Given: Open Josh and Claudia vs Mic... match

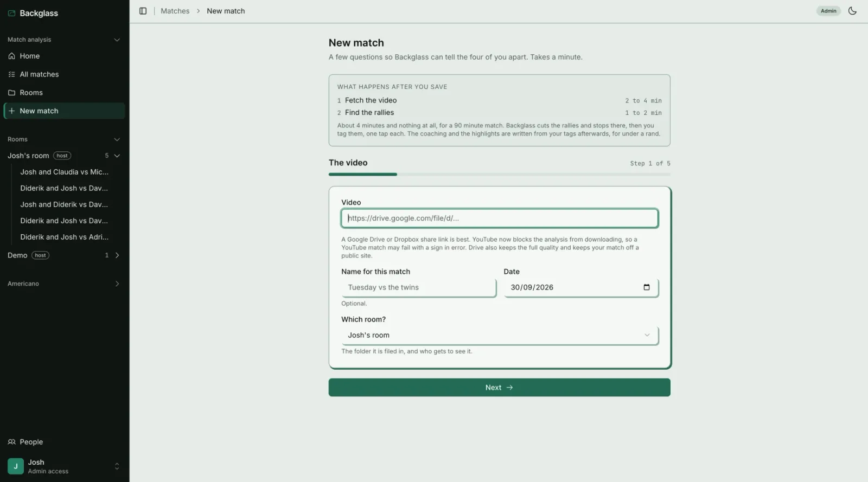Looking at the screenshot, I should tap(64, 172).
